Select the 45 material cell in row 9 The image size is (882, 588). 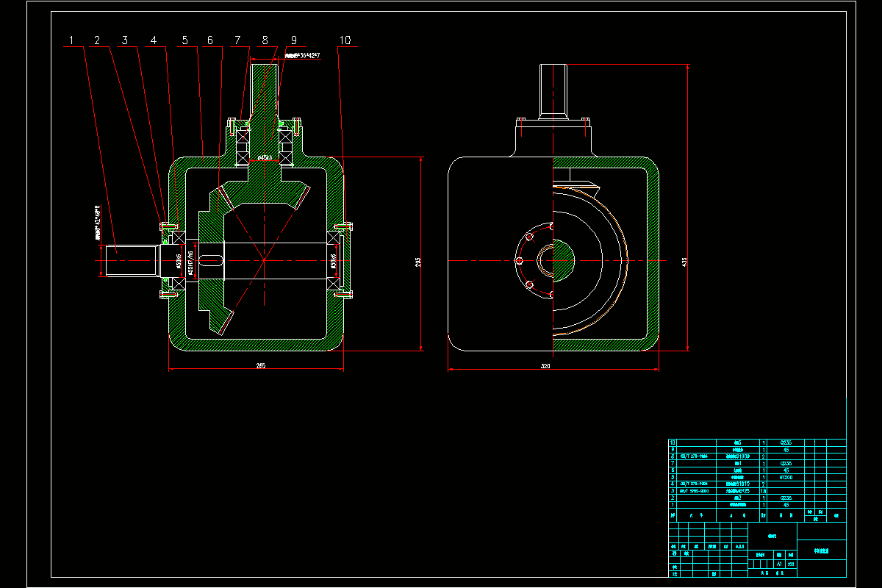pos(786,450)
